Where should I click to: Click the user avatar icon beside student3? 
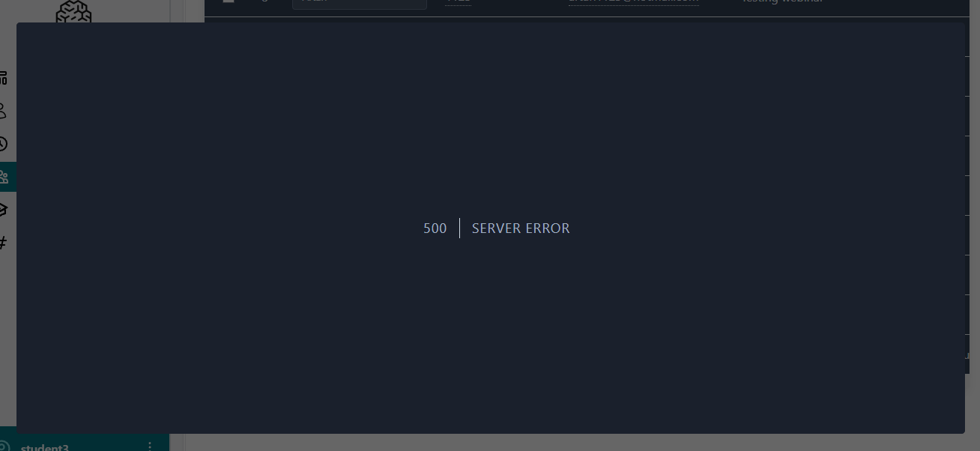pos(4,446)
